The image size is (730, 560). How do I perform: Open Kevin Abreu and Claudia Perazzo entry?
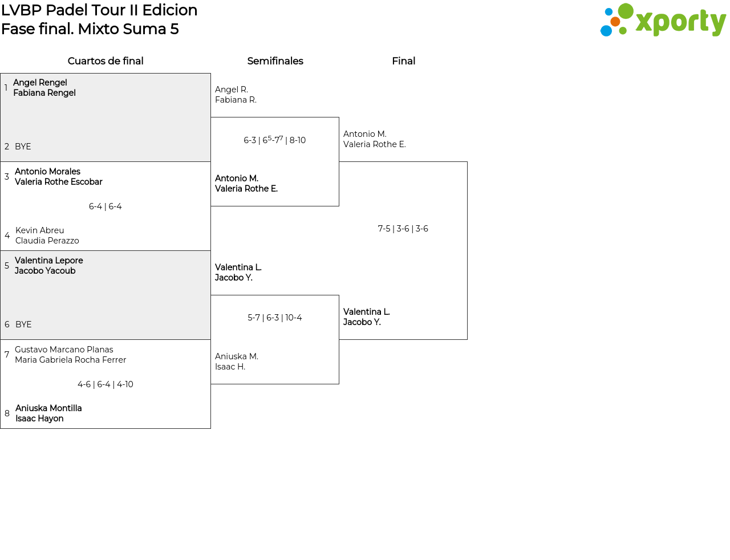pos(47,236)
